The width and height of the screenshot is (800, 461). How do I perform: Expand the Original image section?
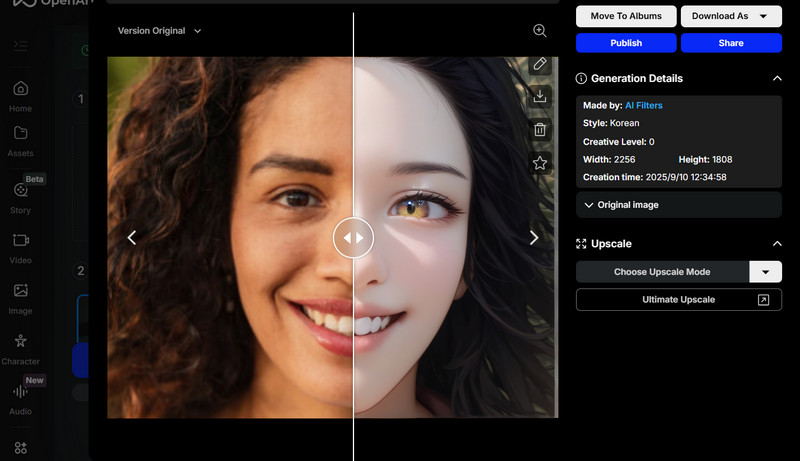click(x=679, y=205)
